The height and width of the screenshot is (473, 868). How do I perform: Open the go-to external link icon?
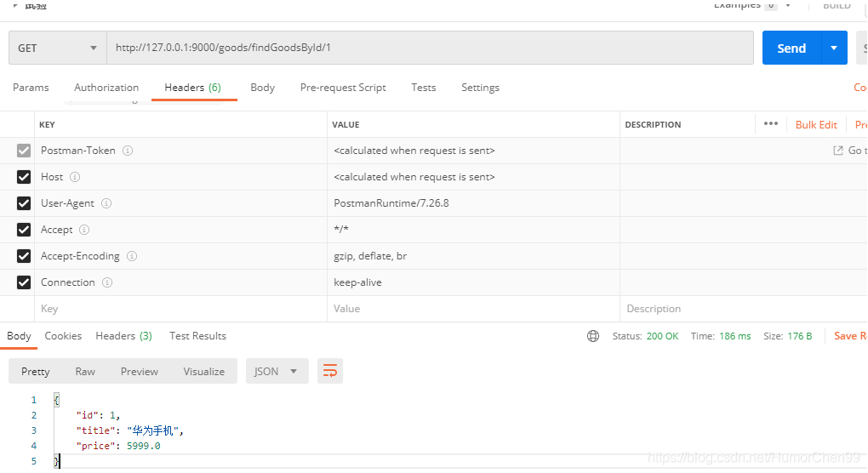click(838, 151)
